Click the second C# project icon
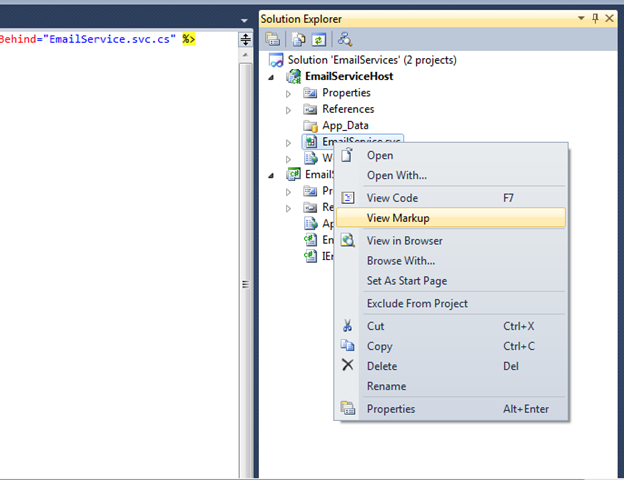This screenshot has height=480, width=624. (x=294, y=174)
